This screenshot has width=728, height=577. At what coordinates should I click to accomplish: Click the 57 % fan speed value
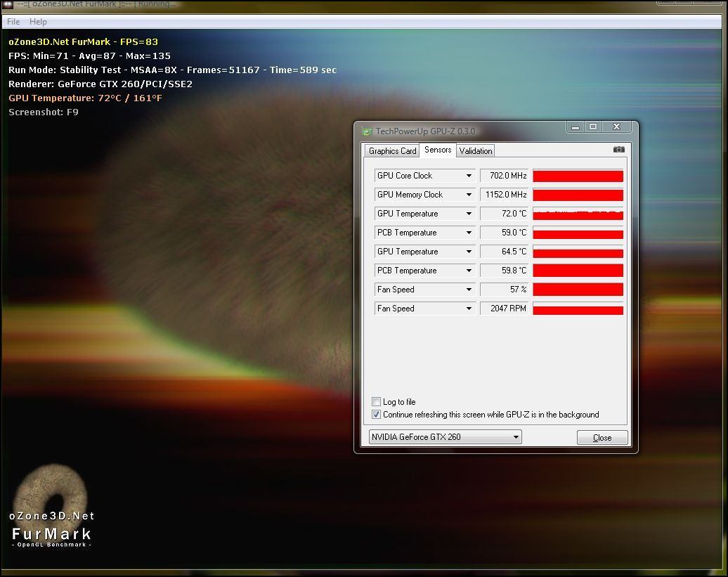click(x=505, y=290)
